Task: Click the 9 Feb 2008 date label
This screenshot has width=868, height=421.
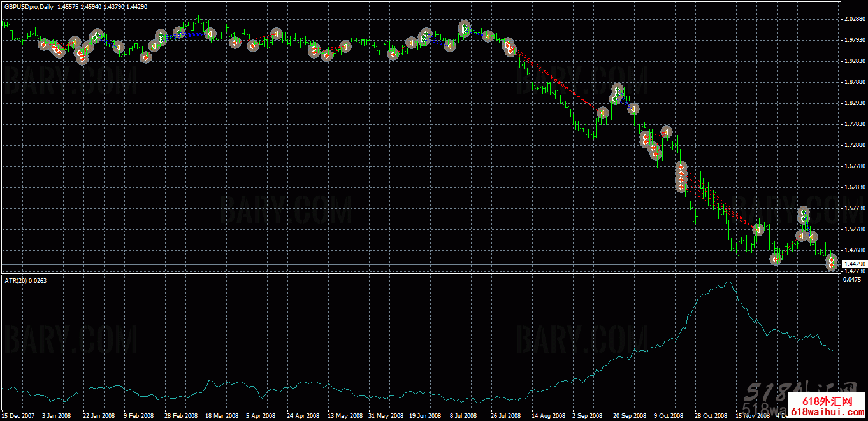Action: click(139, 415)
